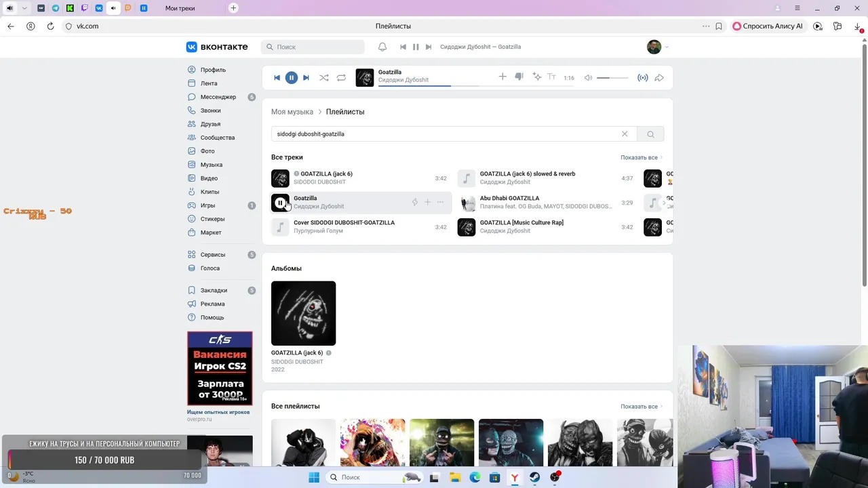This screenshot has height=488, width=868.
Task: Play Cover SIDODGI DUBOSHIT-GOATZILLA track
Action: (x=280, y=227)
